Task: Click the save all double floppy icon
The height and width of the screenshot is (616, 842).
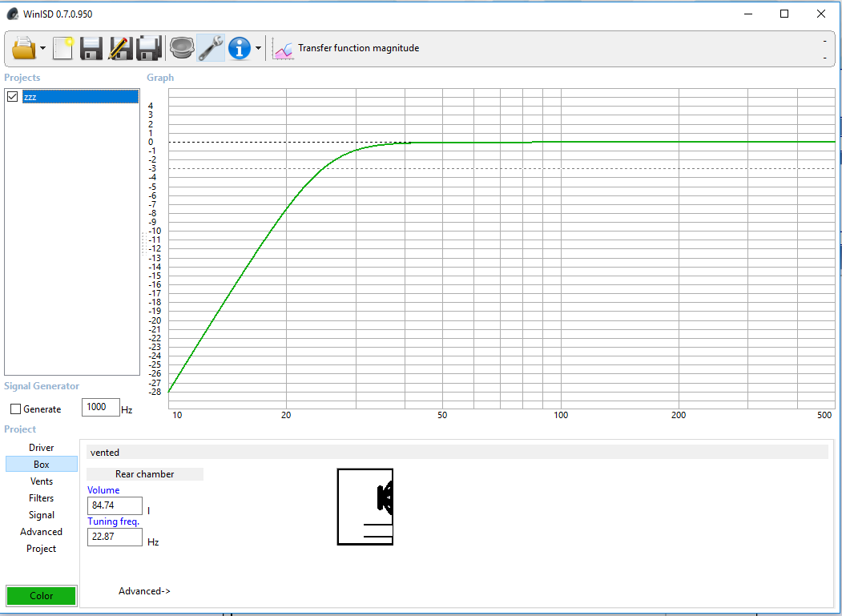Action: 149,48
